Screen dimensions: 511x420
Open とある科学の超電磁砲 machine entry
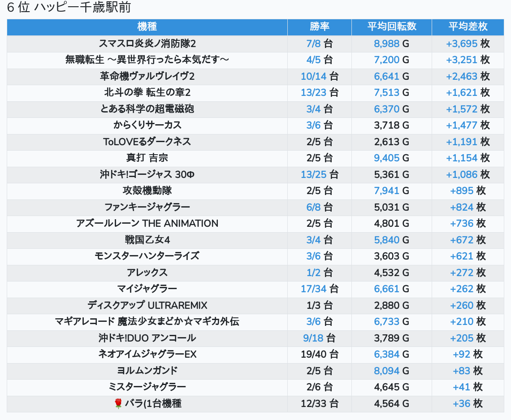[147, 109]
